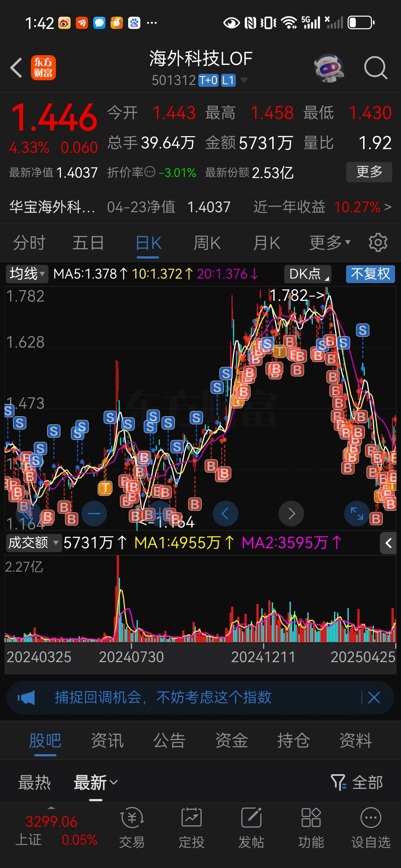Dismiss the index suggestion banner
401x868 pixels.
pos(374,697)
